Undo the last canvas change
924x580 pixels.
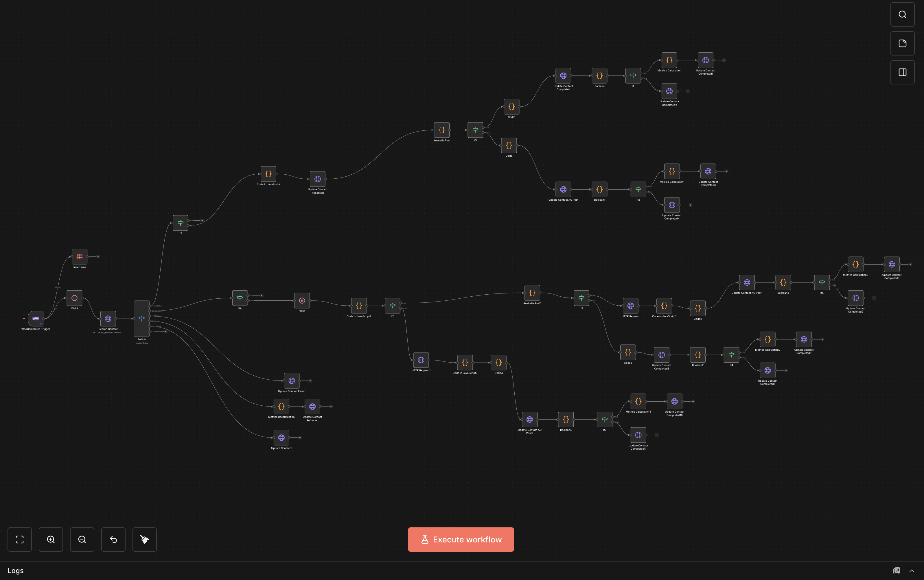(113, 539)
